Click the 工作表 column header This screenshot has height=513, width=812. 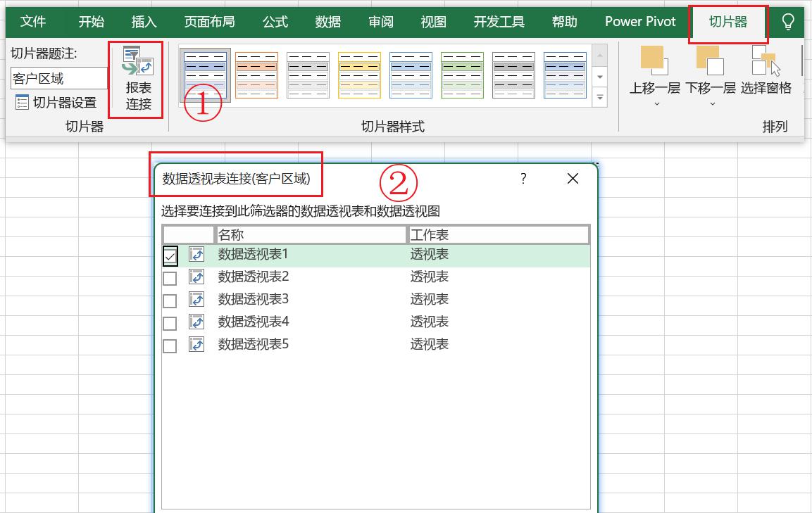498,235
